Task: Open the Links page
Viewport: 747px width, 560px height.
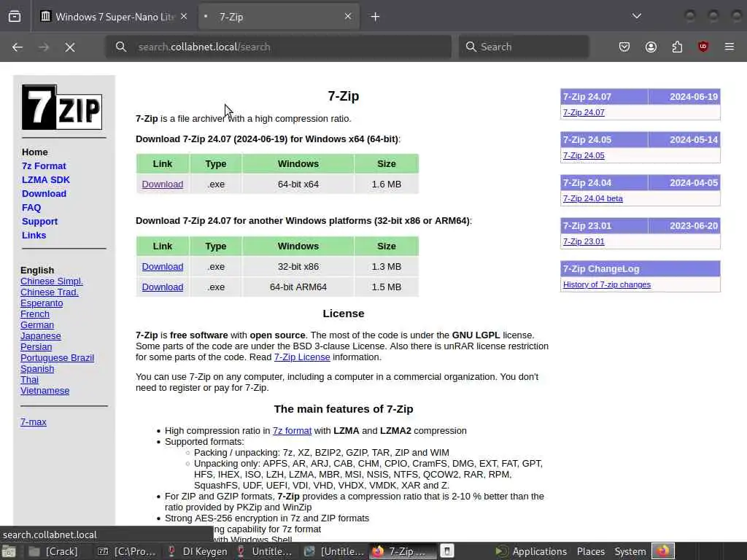Action: [x=34, y=235]
